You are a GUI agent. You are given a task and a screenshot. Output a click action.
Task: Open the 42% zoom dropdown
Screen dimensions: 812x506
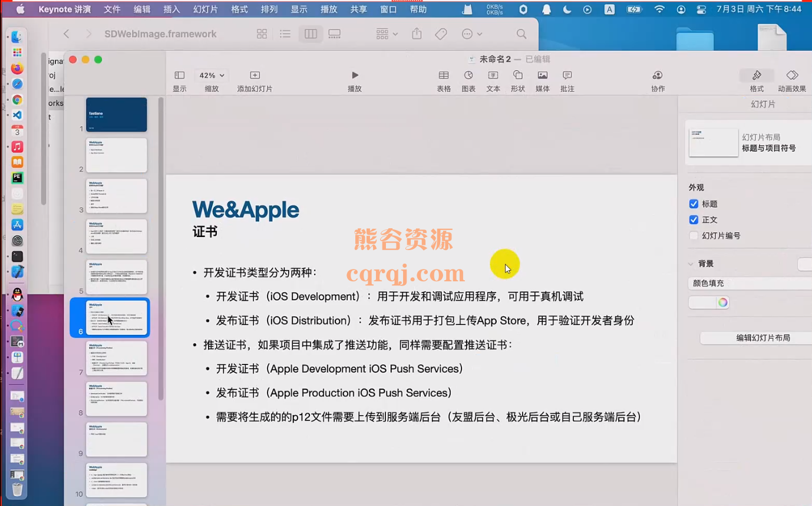coord(212,75)
